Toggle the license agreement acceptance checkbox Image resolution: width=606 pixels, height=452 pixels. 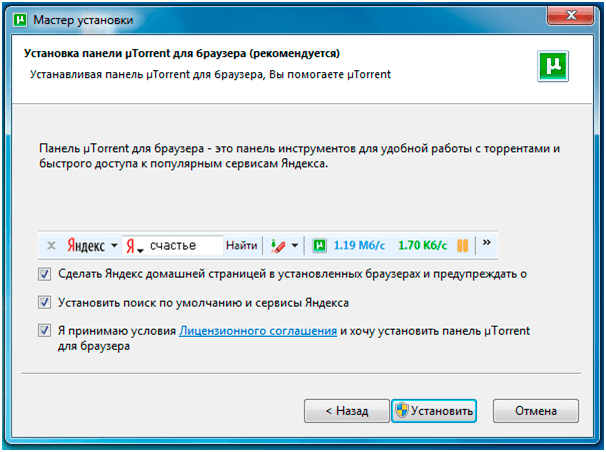[44, 330]
